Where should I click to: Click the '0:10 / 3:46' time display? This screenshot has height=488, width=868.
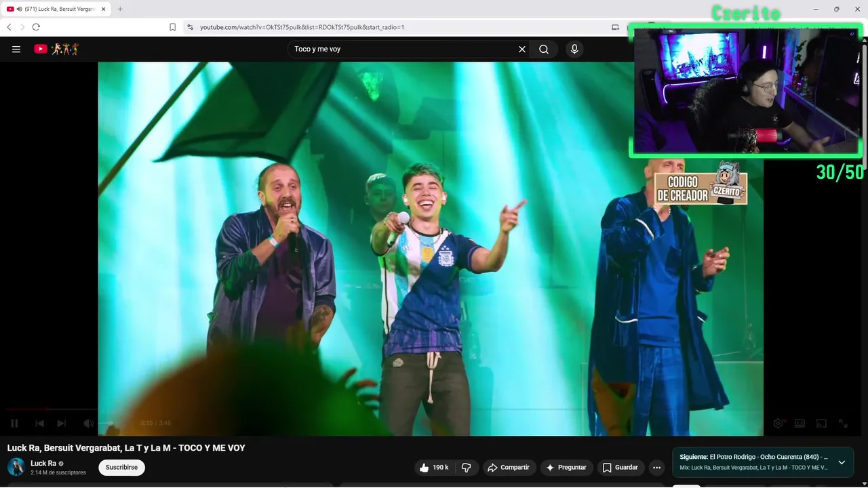tap(156, 423)
